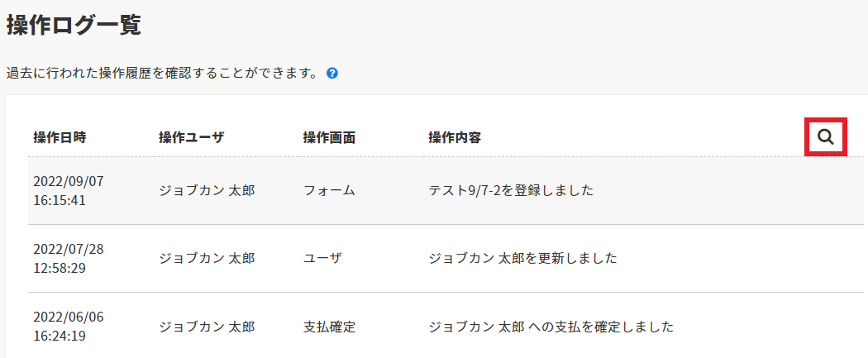
Task: Click the 操作画面 column header
Action: 329,137
